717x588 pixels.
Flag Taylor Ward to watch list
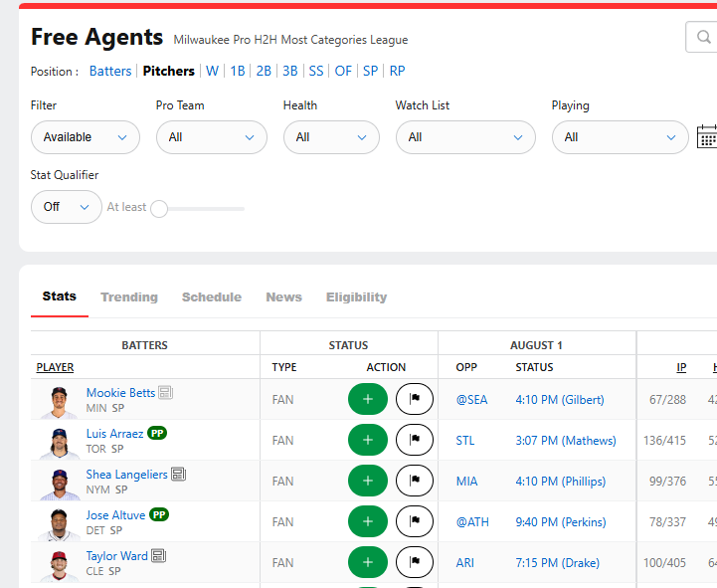click(415, 562)
